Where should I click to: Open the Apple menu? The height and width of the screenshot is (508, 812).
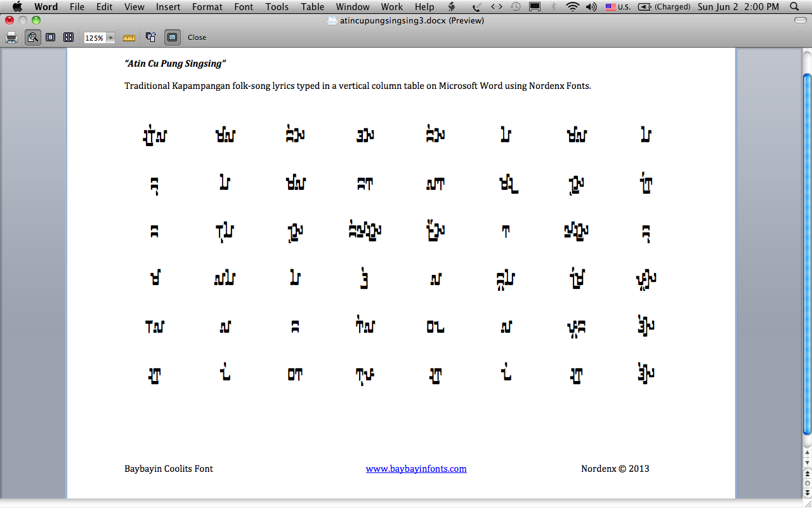17,7
